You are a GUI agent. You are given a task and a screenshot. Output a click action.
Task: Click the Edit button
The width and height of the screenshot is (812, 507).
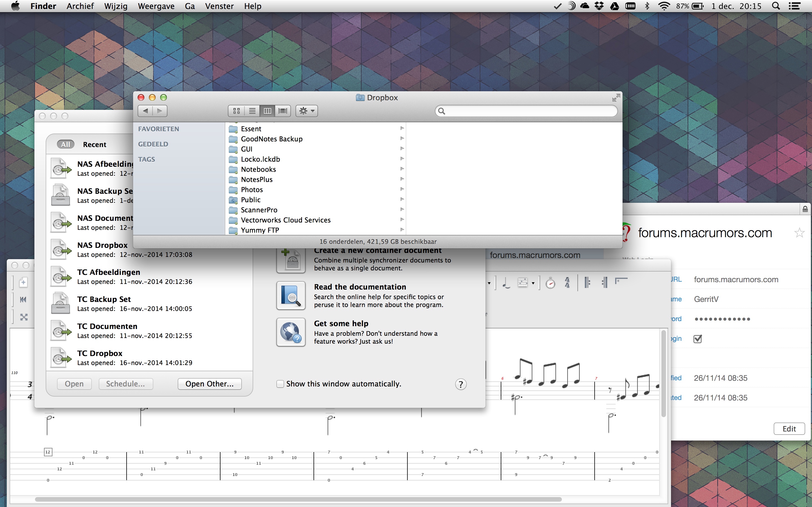(x=789, y=429)
